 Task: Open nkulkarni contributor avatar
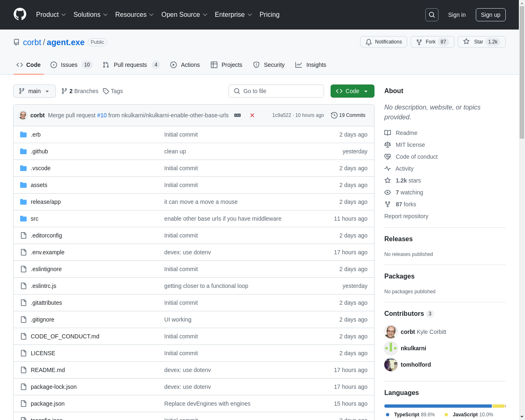(x=391, y=348)
